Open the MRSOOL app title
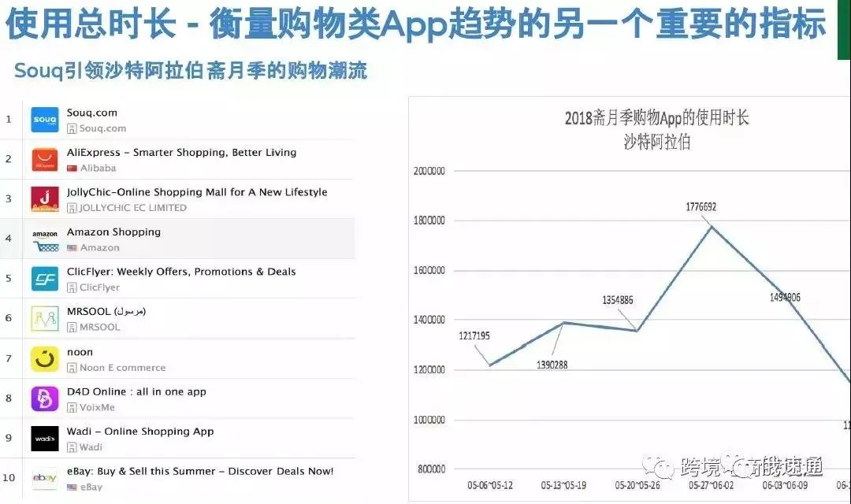 coord(106,311)
